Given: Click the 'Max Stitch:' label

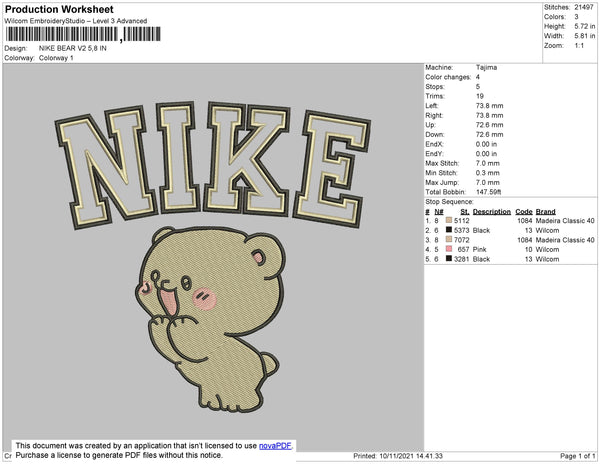Looking at the screenshot, I should pyautogui.click(x=442, y=163).
